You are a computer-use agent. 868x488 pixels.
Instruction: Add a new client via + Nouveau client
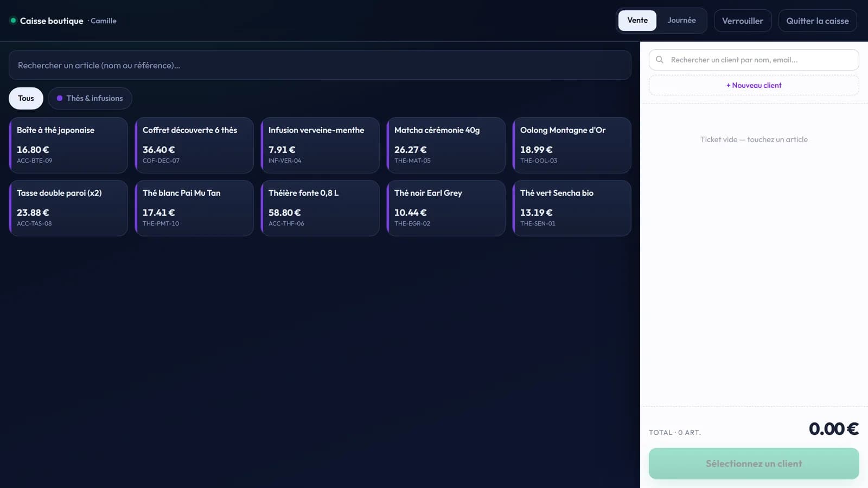pos(754,85)
